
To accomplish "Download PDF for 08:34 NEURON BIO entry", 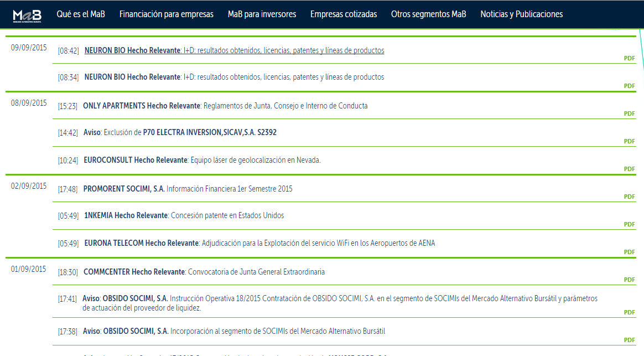I will click(629, 86).
